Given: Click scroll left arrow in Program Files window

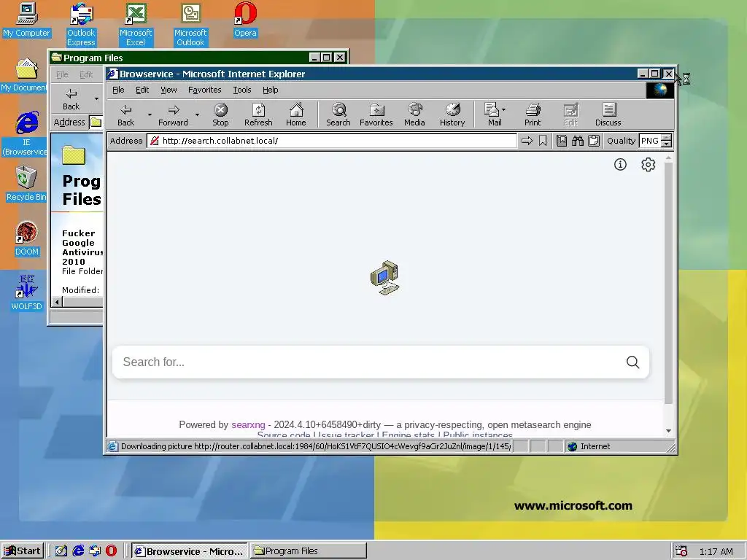Looking at the screenshot, I should coord(57,302).
